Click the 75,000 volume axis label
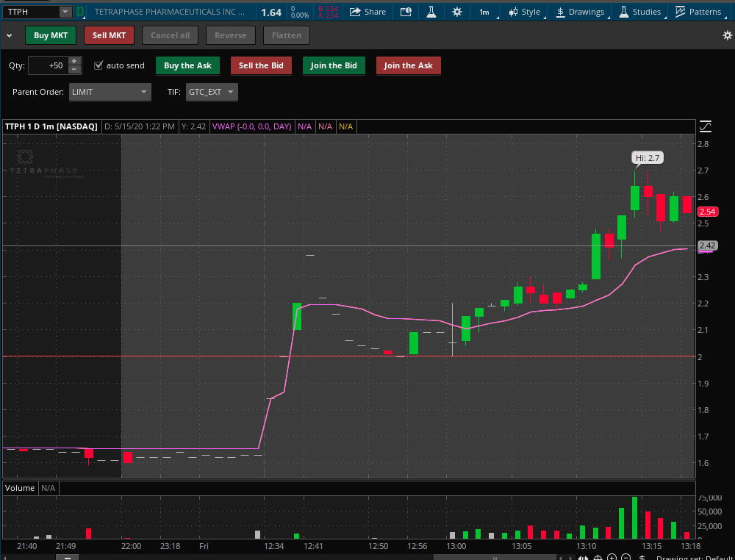735x560 pixels. point(710,498)
